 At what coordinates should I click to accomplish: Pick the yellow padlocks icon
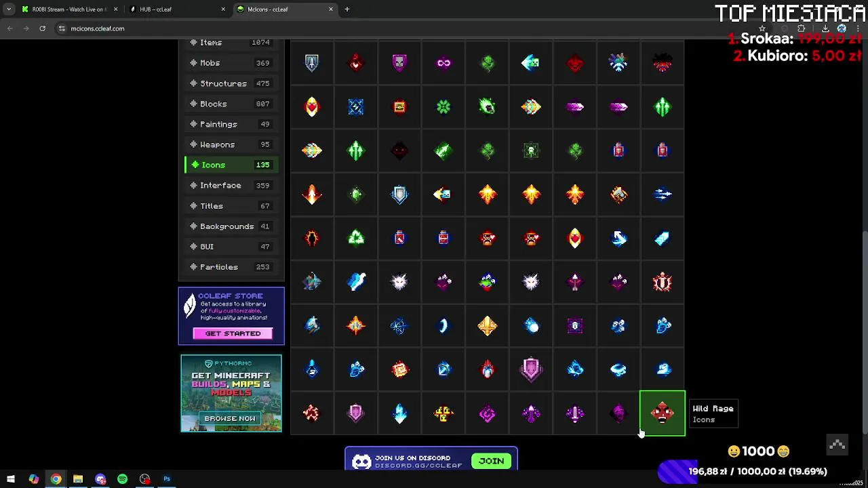(x=443, y=413)
